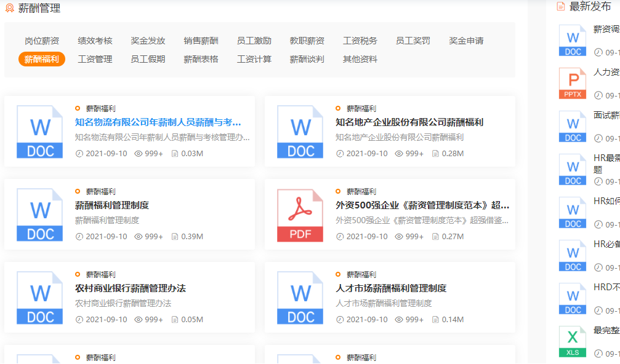Open DOC icon for 人才市场薪酬福利管理制度
This screenshot has height=364, width=620.
click(300, 298)
